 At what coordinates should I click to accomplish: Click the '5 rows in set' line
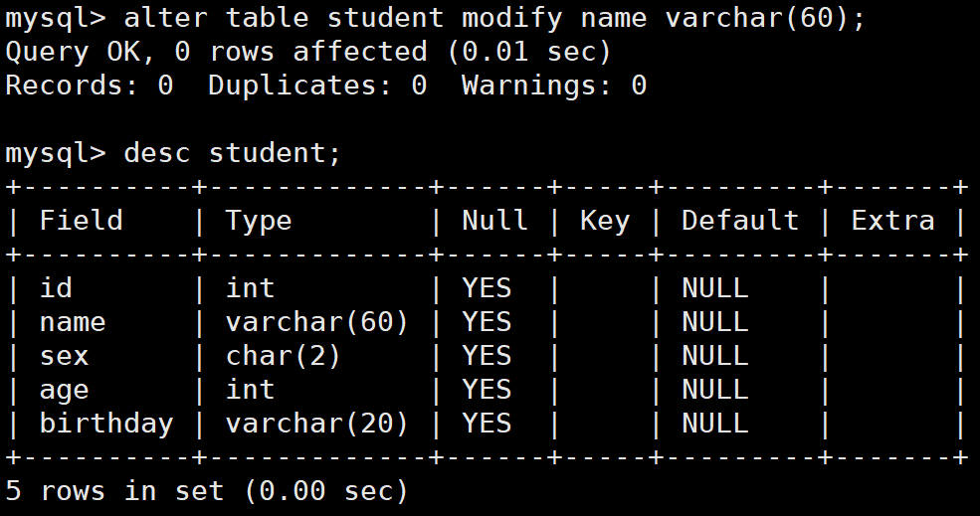coord(207,491)
